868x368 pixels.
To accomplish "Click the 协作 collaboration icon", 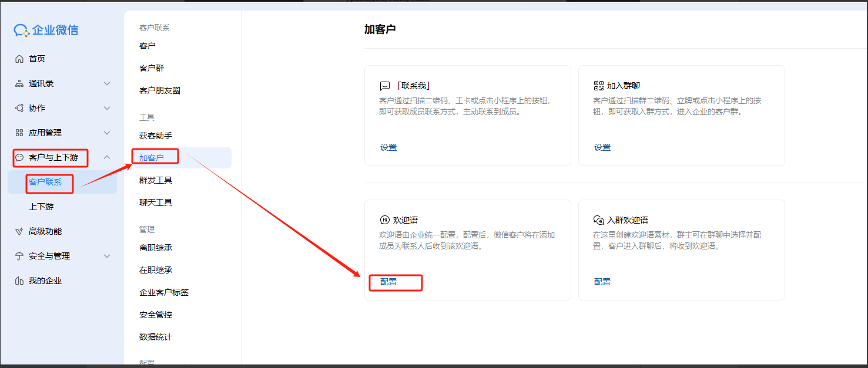I will pos(19,108).
